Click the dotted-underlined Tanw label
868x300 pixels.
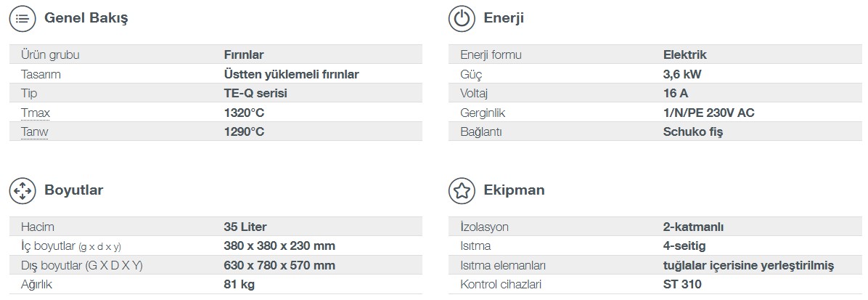34,132
